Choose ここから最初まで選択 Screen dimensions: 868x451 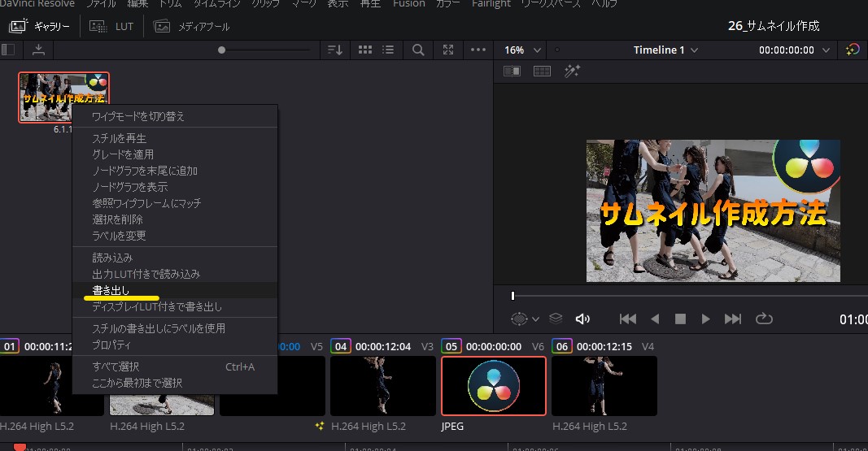click(x=175, y=383)
